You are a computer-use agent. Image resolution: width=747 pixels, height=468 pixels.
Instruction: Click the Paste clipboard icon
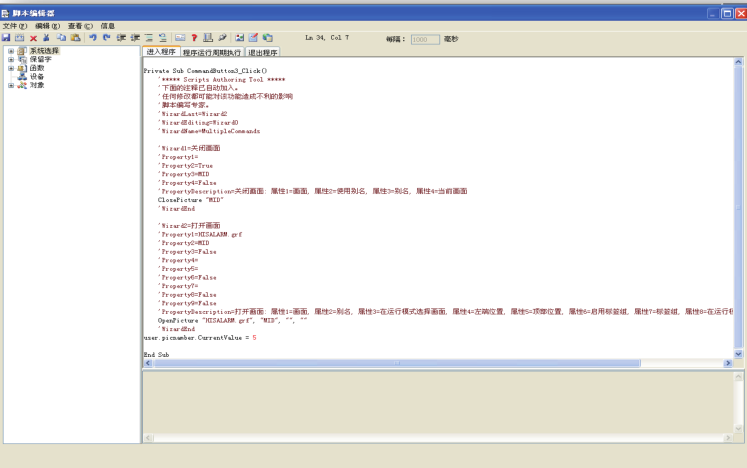click(75, 38)
